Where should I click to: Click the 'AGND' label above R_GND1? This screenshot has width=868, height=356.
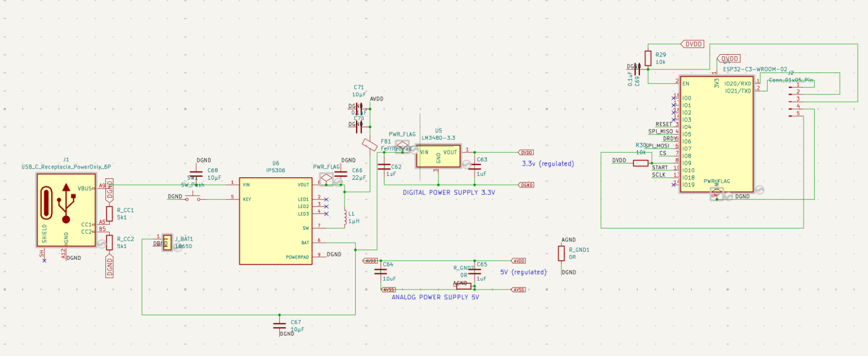pos(568,240)
